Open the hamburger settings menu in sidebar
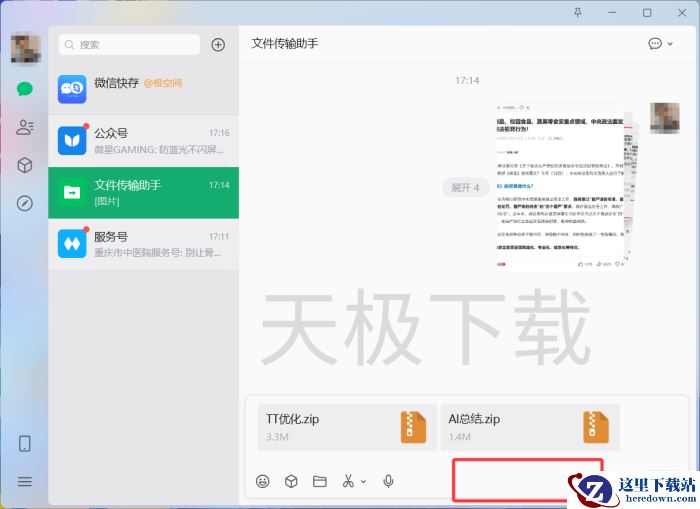700x509 pixels. point(25,481)
